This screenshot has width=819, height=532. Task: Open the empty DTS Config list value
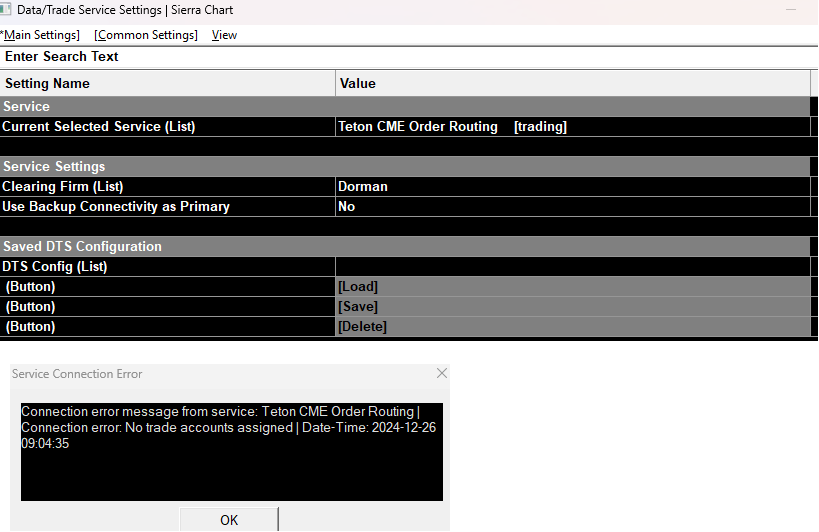573,266
